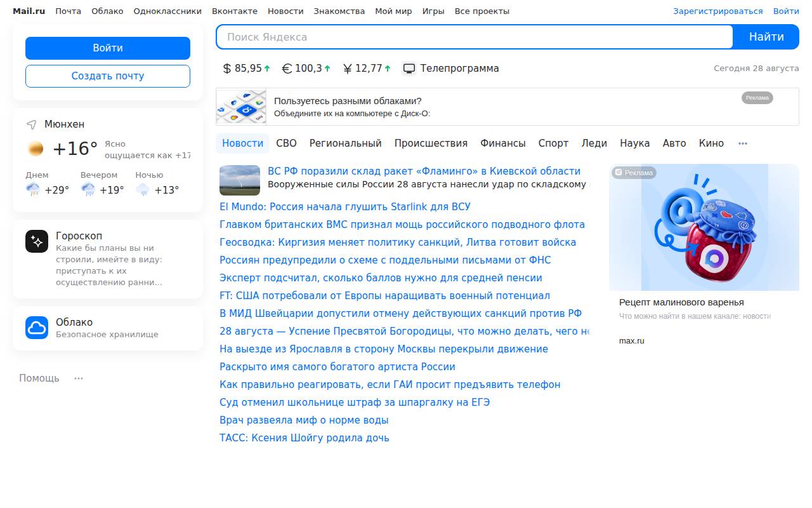
Task: Open Рецепт малинового варенья ad title
Action: click(681, 303)
